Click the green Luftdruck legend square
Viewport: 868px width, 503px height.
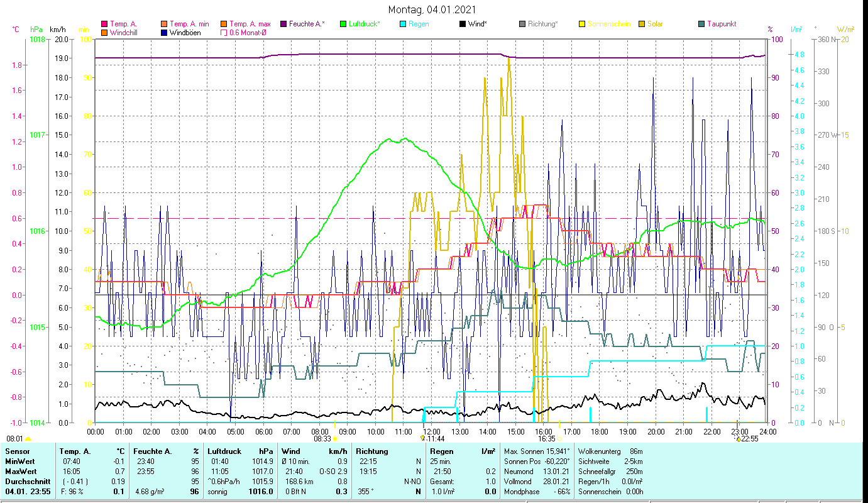343,24
